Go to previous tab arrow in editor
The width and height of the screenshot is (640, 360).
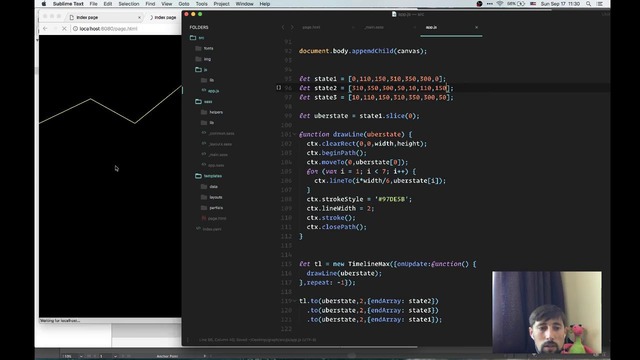[283, 27]
